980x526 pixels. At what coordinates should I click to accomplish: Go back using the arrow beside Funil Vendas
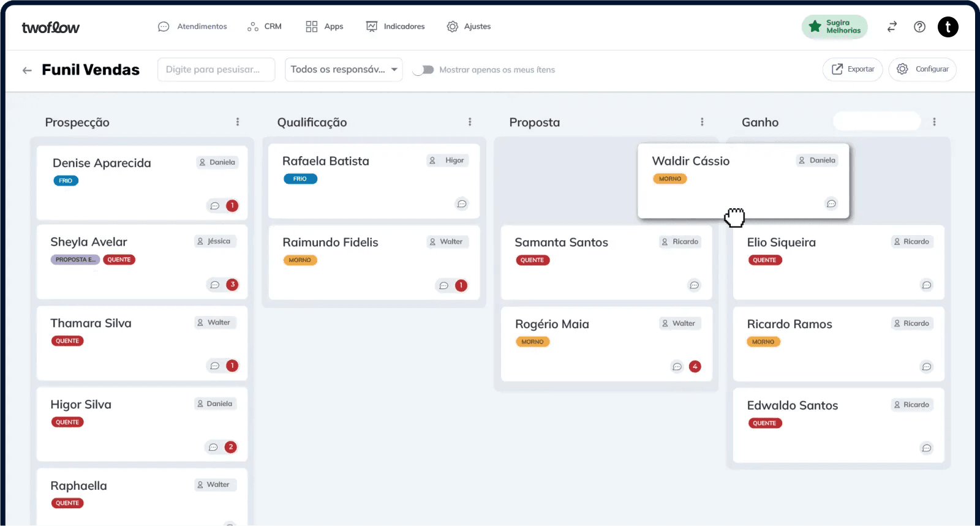click(x=27, y=70)
